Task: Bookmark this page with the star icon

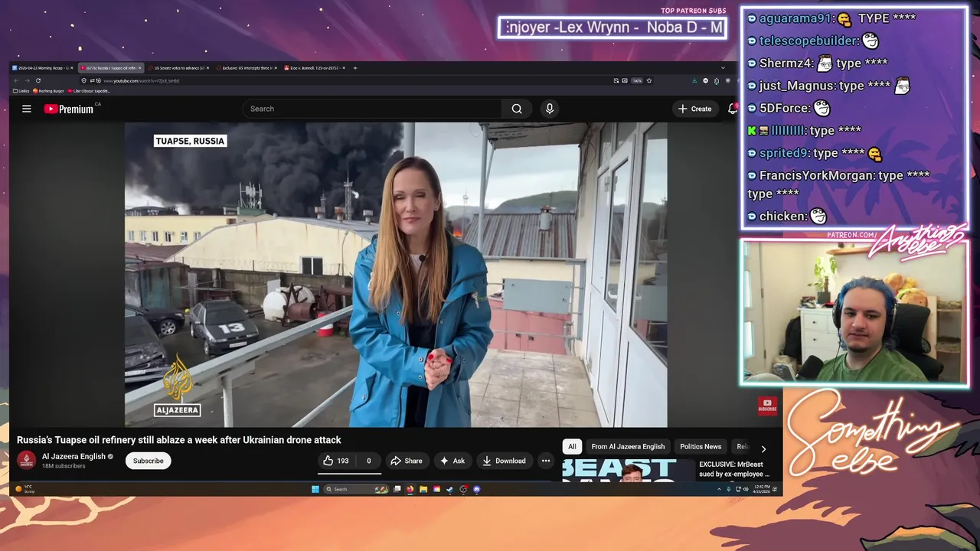Action: (x=649, y=80)
